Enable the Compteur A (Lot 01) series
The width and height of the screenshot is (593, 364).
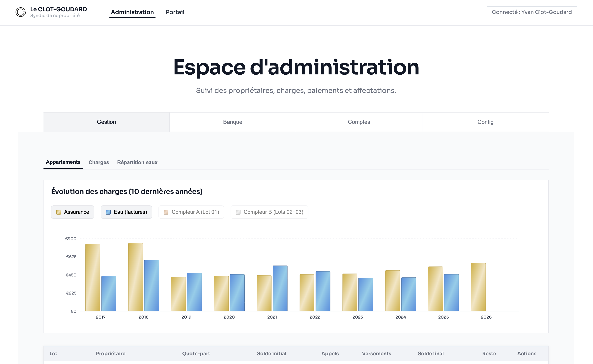click(x=191, y=212)
